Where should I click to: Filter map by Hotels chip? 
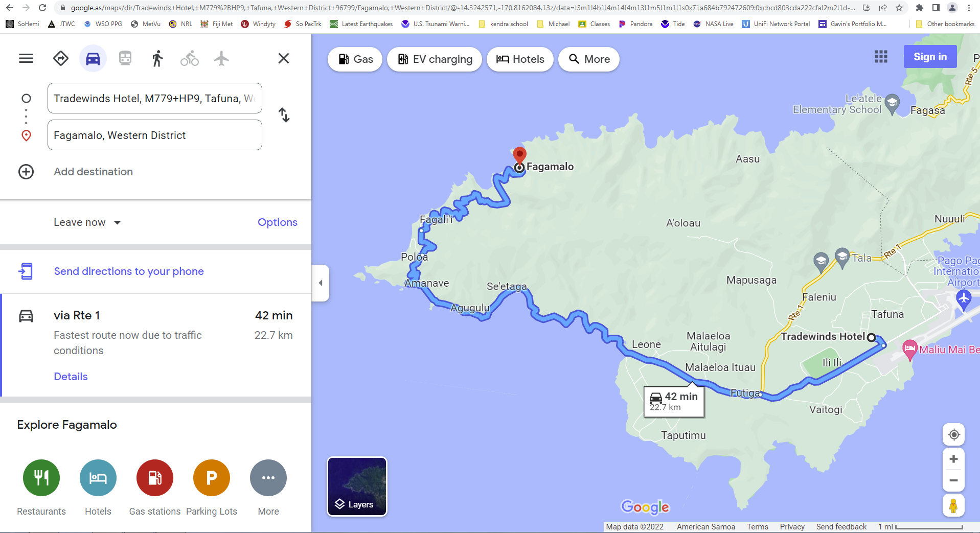pyautogui.click(x=520, y=59)
